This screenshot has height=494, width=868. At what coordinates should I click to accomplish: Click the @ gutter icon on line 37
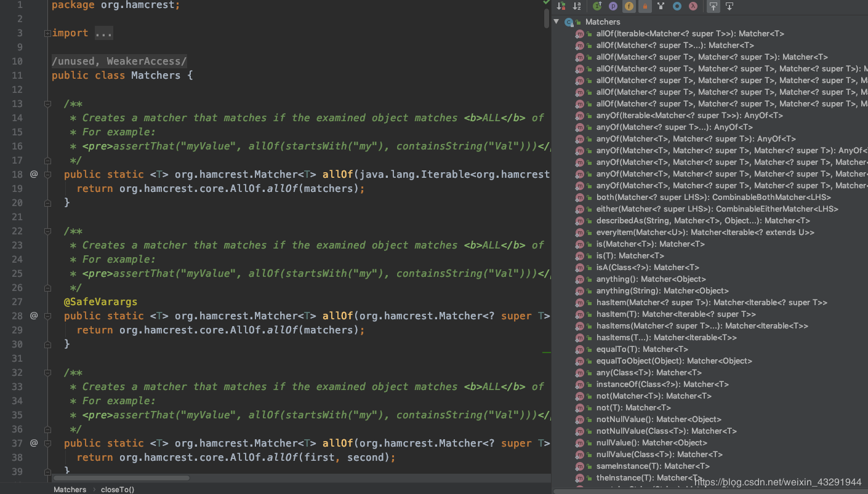34,443
